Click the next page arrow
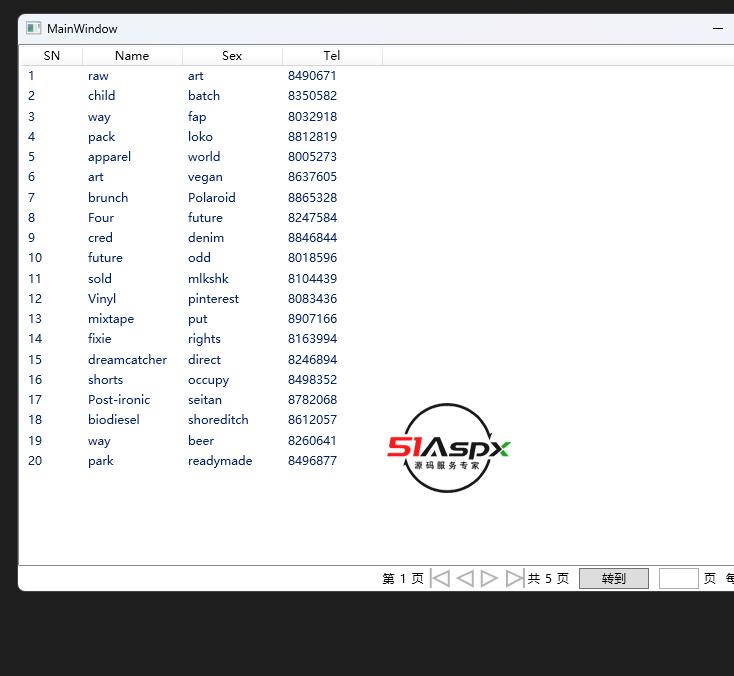Image resolution: width=734 pixels, height=676 pixels. [x=489, y=578]
